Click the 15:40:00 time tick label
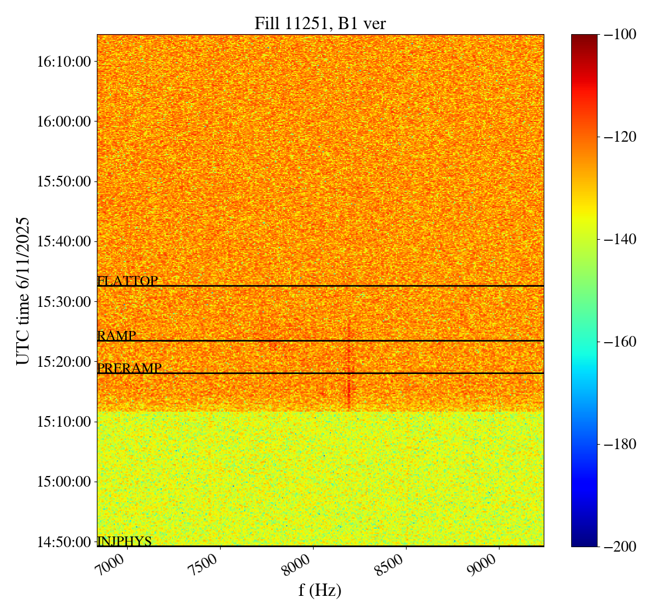The image size is (672, 616). [x=64, y=241]
